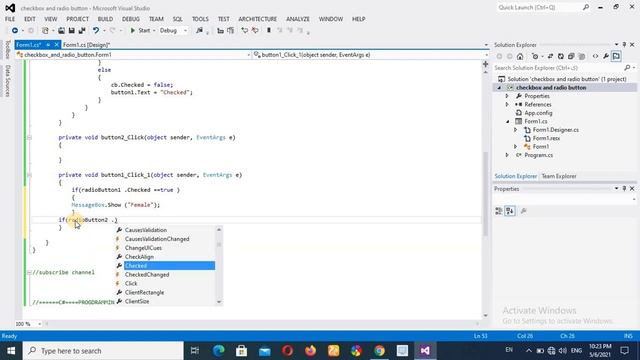The height and width of the screenshot is (360, 640).
Task: Open the ARCHITECTURE menu
Action: click(x=258, y=19)
